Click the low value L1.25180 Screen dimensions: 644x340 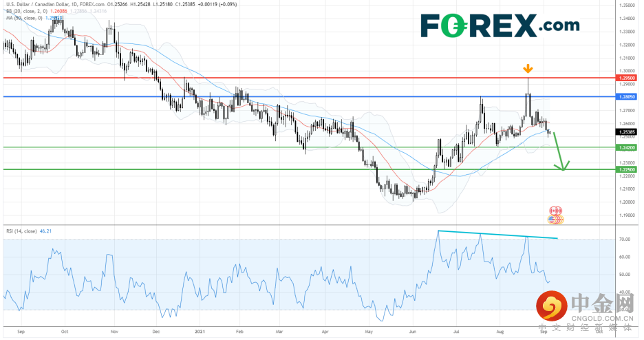pos(162,5)
